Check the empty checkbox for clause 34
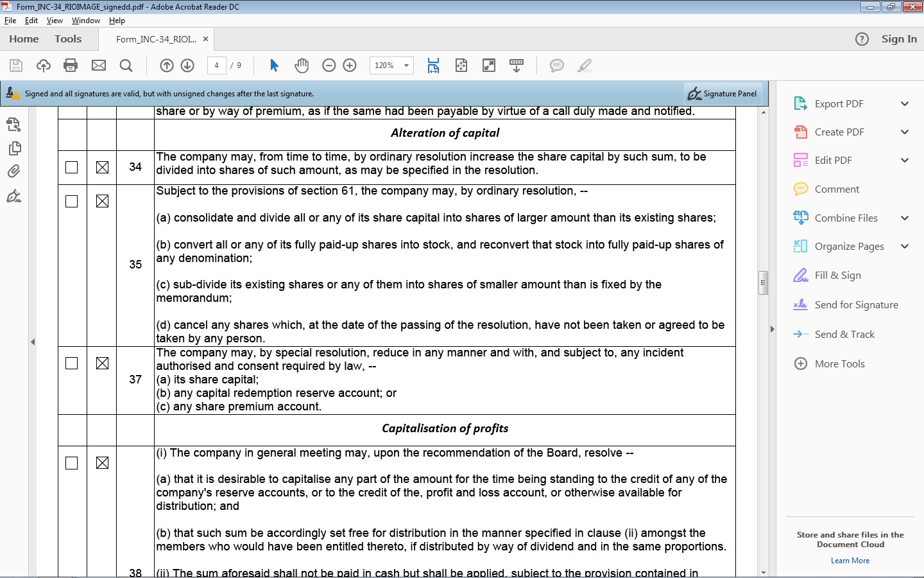This screenshot has width=924, height=578. (71, 167)
